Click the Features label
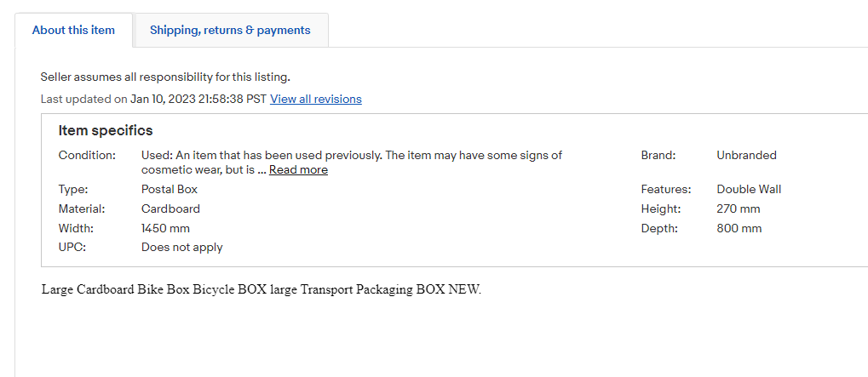 click(666, 190)
